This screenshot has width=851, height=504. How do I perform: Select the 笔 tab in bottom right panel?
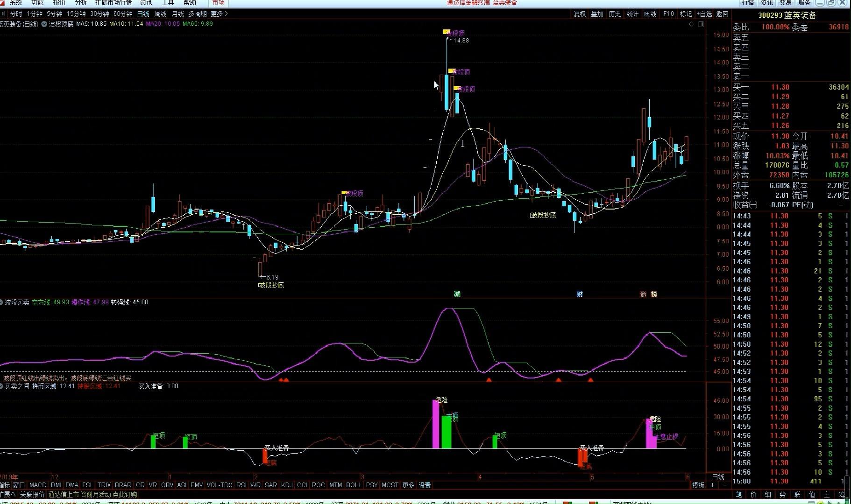tap(739, 495)
